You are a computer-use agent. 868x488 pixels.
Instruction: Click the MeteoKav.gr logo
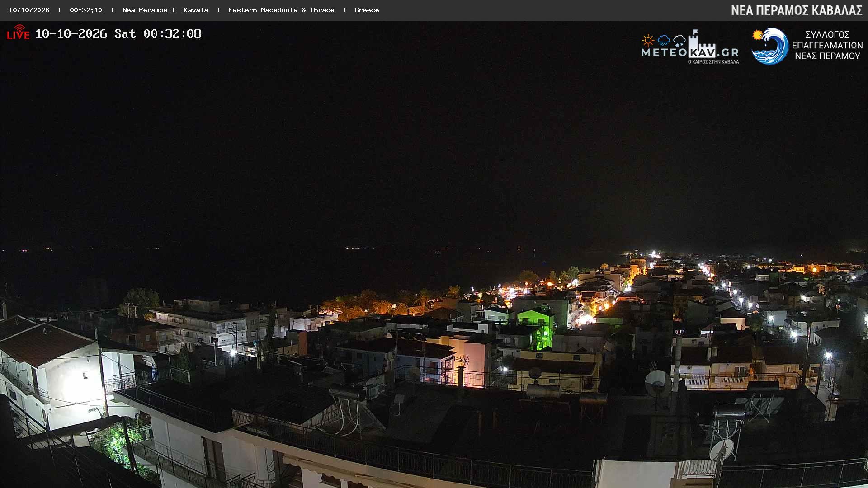coord(690,47)
